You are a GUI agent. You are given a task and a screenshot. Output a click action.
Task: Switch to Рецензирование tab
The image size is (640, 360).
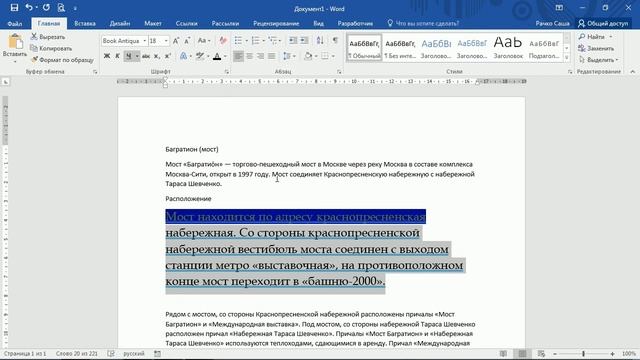pyautogui.click(x=276, y=23)
